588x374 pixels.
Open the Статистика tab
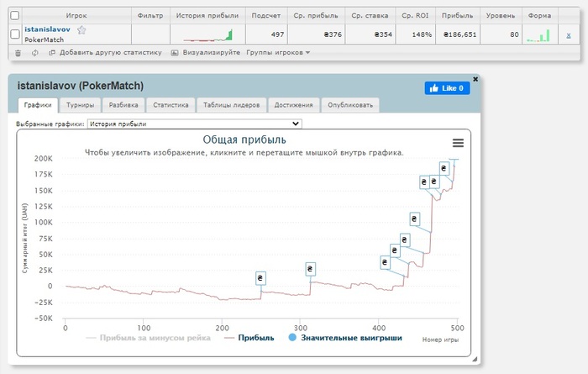(171, 105)
